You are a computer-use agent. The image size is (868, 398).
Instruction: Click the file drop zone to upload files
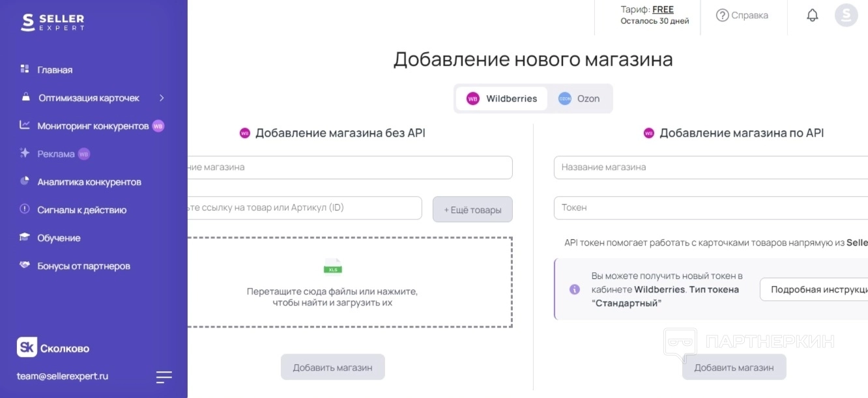click(350, 282)
